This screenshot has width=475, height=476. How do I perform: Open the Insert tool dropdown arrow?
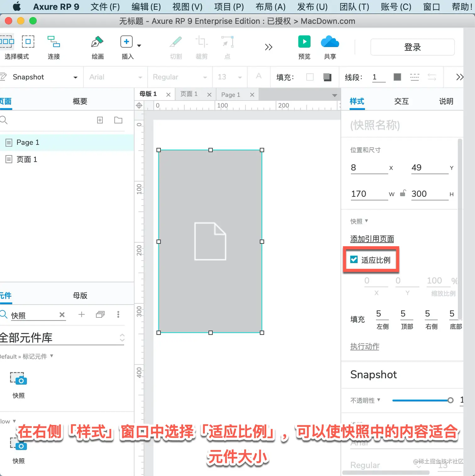(139, 46)
